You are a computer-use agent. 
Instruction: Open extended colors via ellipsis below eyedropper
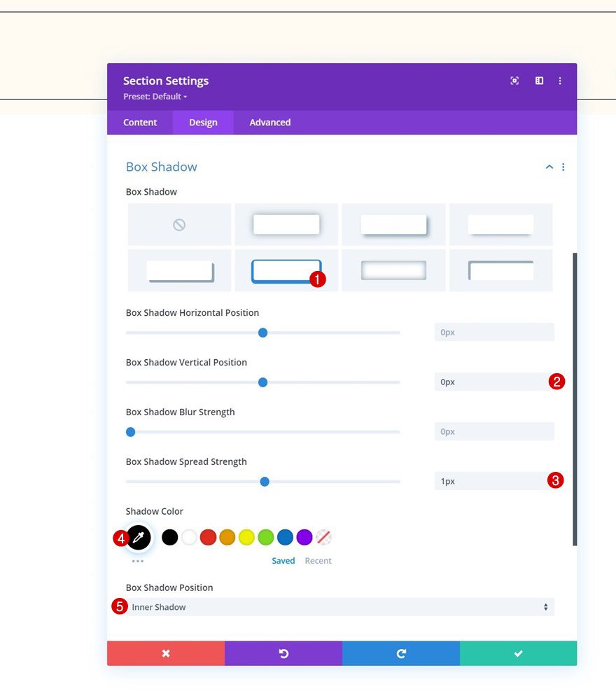138,560
